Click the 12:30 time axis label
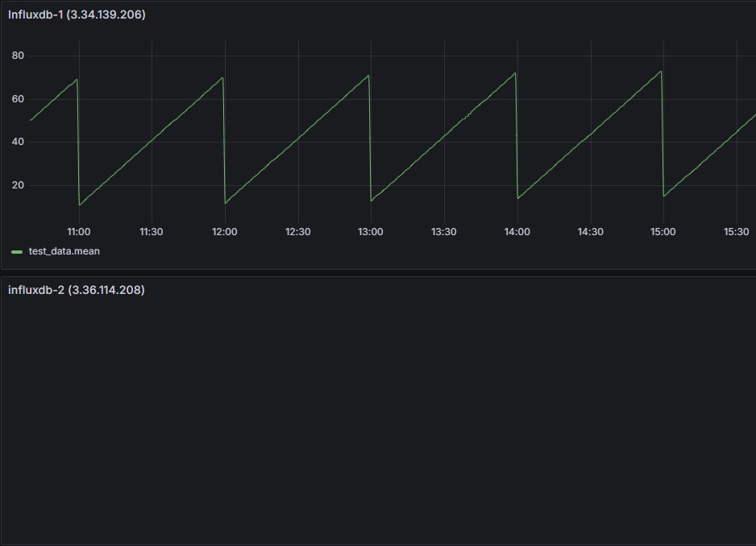Viewport: 756px width, 546px height. coord(298,232)
